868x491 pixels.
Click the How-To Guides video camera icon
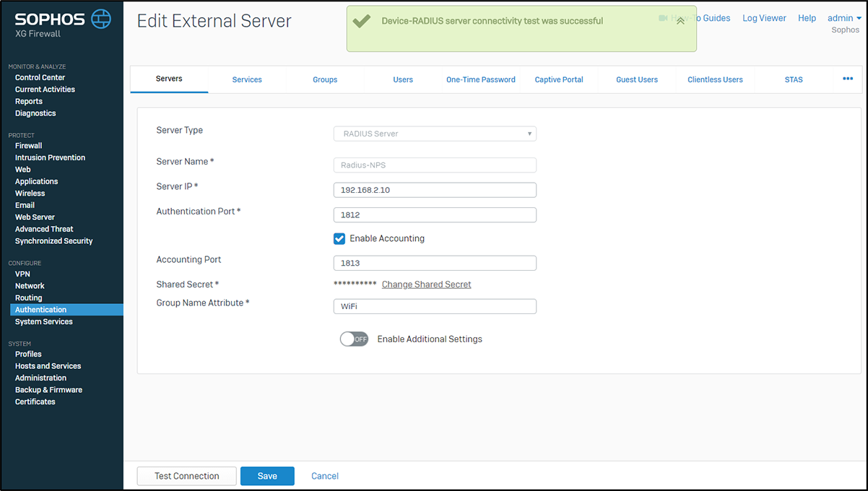(x=663, y=18)
